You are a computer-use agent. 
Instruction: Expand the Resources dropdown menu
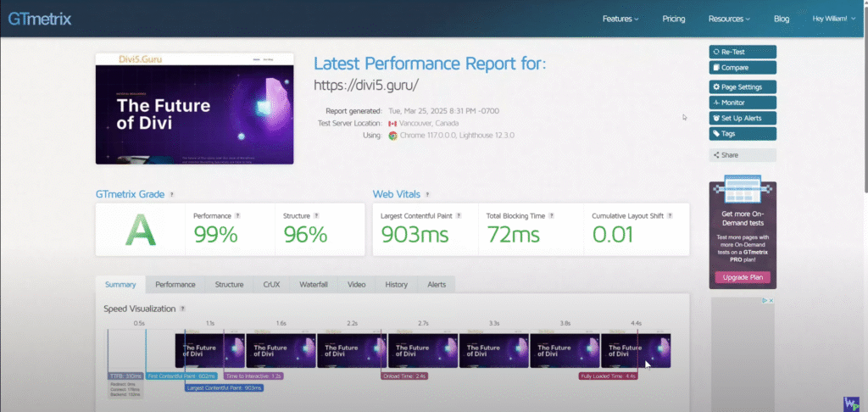pos(729,19)
